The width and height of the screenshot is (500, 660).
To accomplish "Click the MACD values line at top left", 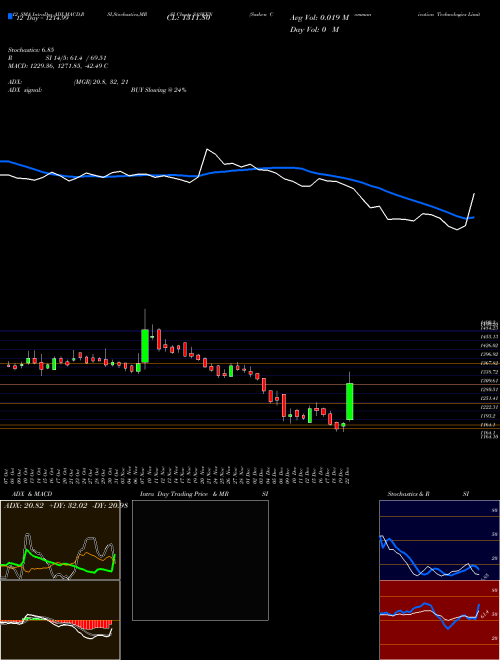I will [x=59, y=66].
